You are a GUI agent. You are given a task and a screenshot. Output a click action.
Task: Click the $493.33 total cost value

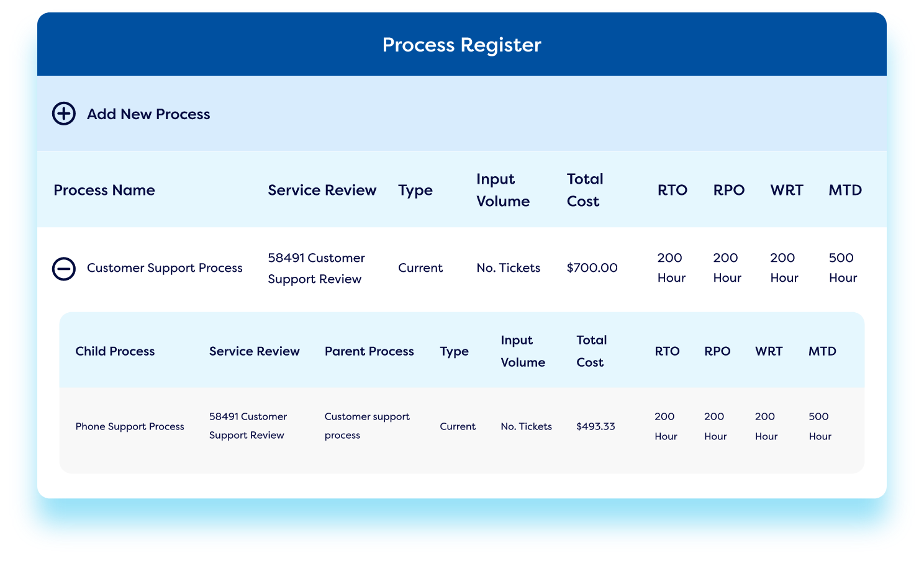596,426
